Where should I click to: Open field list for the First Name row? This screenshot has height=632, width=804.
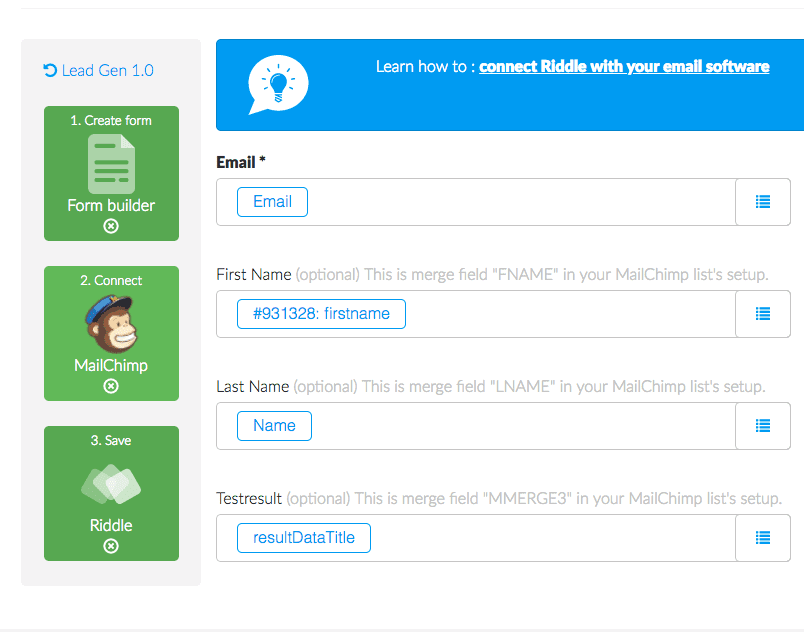763,314
